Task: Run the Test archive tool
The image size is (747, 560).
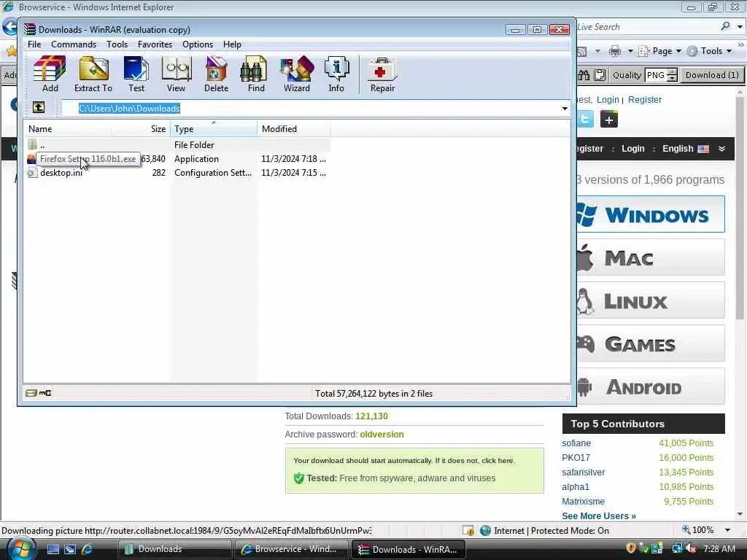Action: click(x=136, y=74)
